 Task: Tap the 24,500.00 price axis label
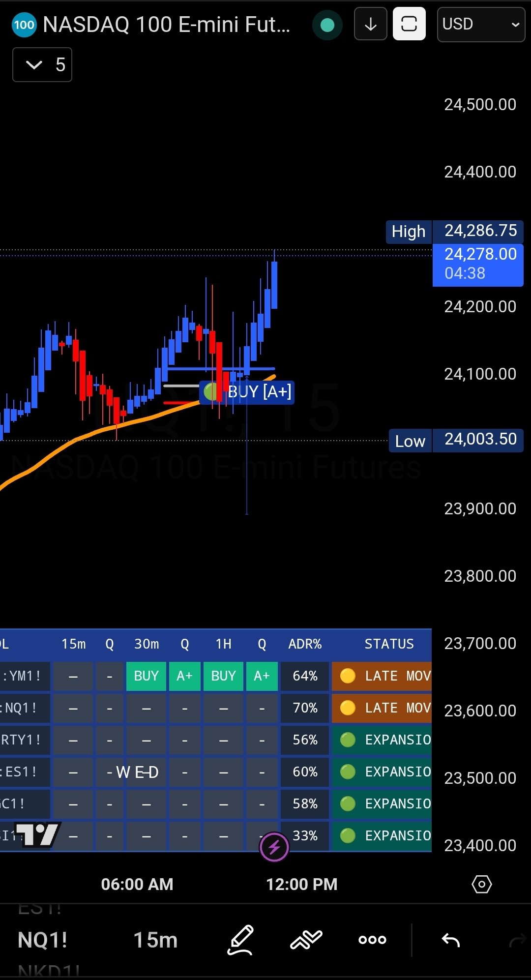click(480, 104)
